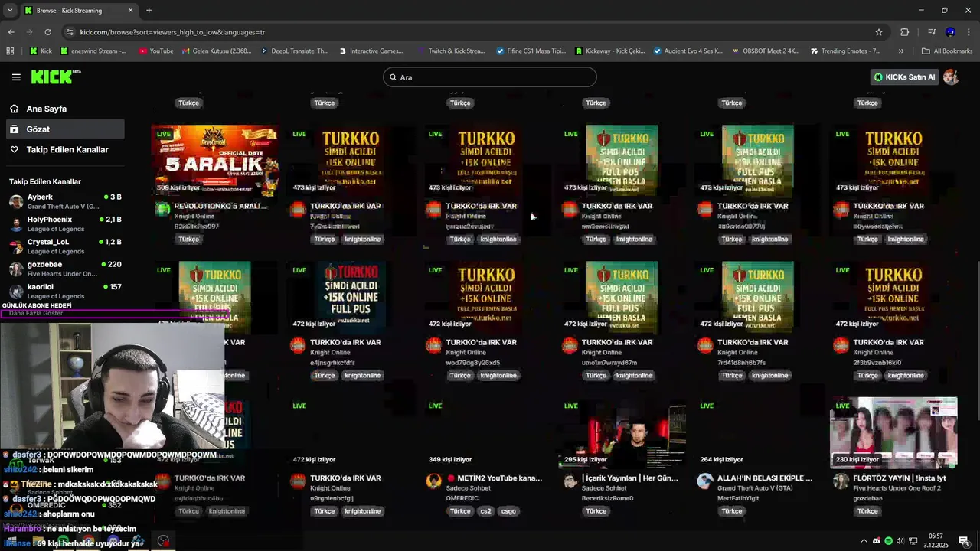Go back in the browser
980x551 pixels.
(x=11, y=32)
